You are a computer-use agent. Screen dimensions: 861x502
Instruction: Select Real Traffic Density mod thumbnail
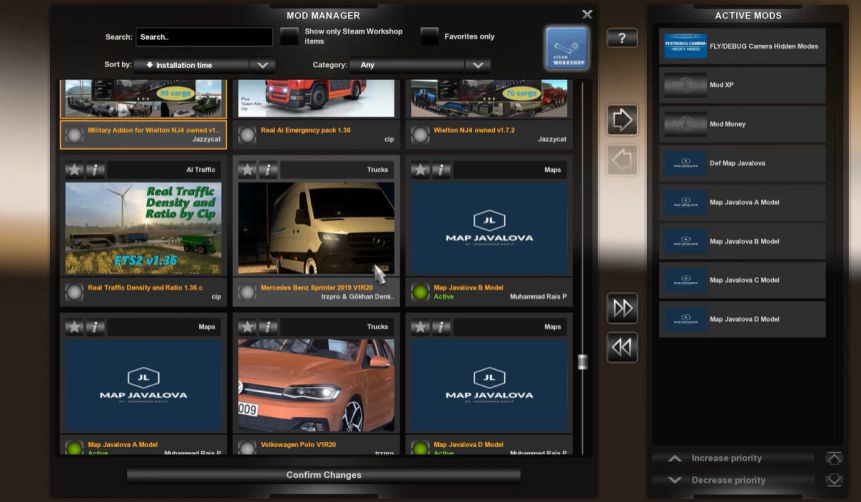(143, 228)
